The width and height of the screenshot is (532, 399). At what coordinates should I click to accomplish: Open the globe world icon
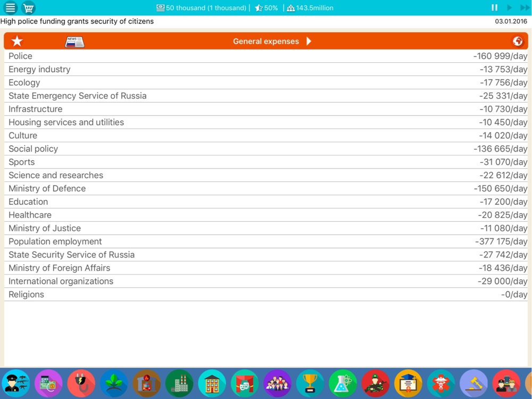pyautogui.click(x=518, y=41)
